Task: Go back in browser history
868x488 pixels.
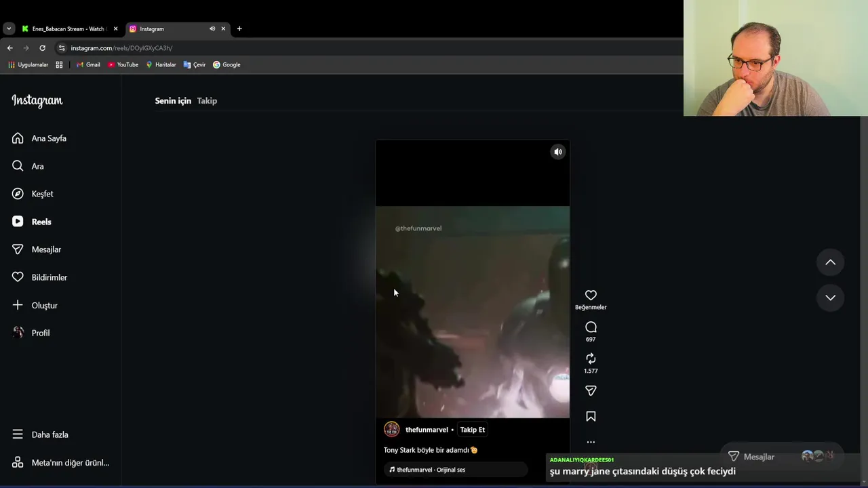Action: pos(9,48)
